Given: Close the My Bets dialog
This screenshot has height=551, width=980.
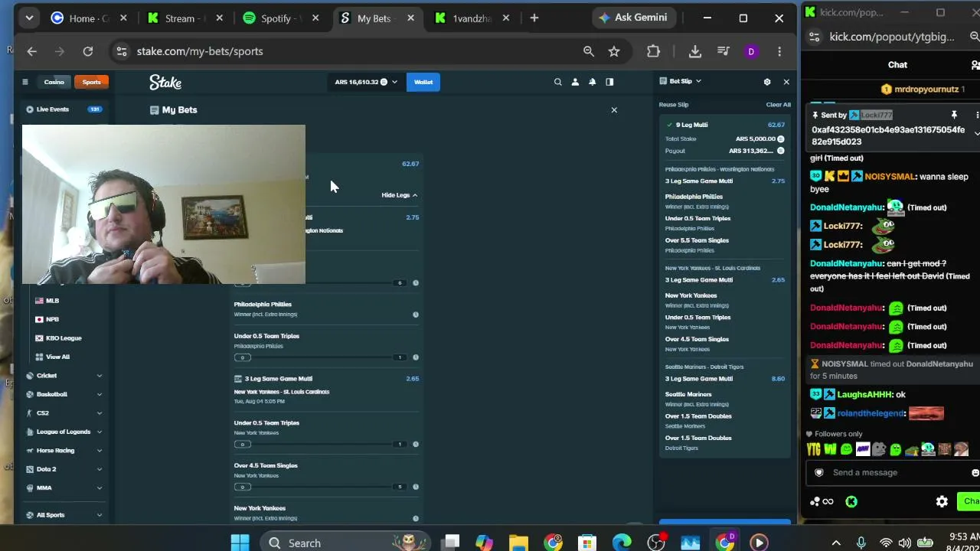Looking at the screenshot, I should tap(614, 110).
